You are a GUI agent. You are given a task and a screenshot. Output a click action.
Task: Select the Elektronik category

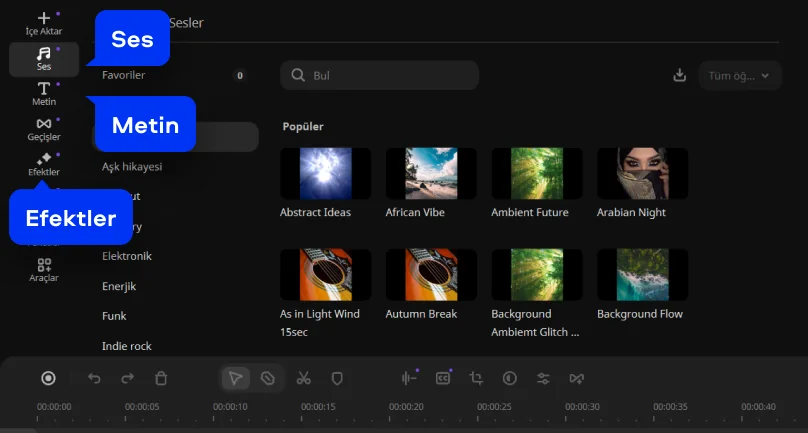click(x=127, y=256)
